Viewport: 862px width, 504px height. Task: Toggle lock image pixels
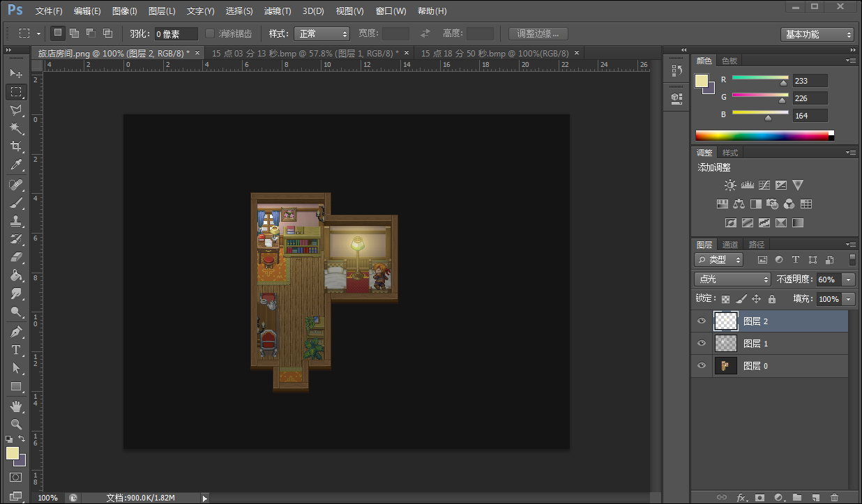[741, 299]
